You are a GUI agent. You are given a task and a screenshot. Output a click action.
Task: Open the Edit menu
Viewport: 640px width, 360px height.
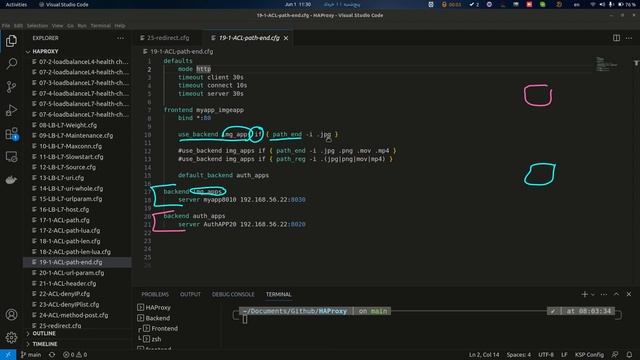click(18, 25)
